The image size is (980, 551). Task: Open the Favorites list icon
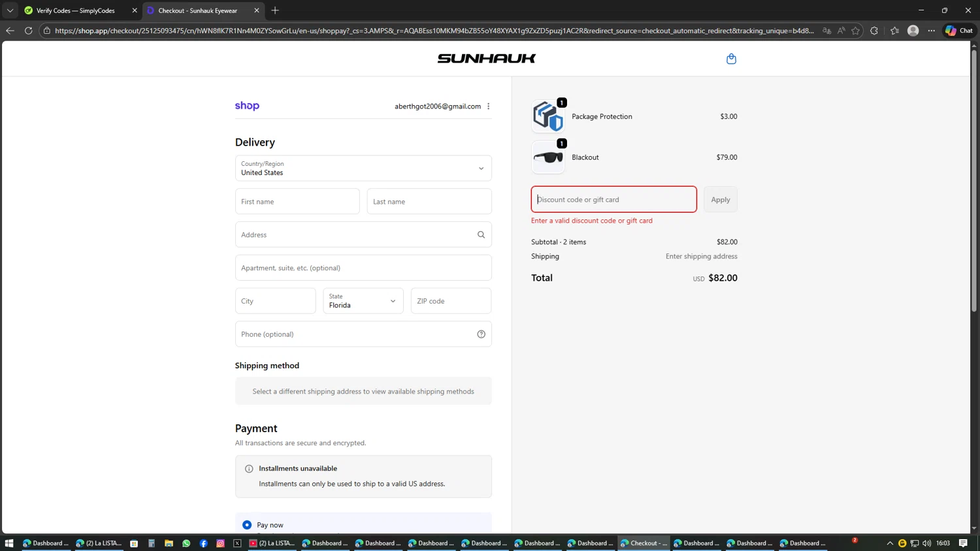pyautogui.click(x=894, y=31)
